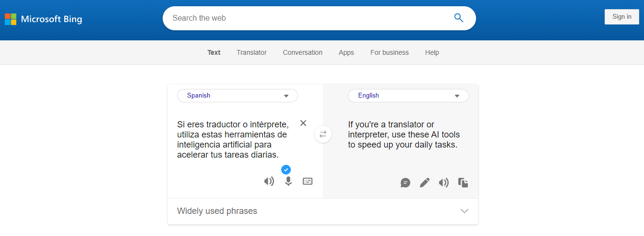This screenshot has height=236, width=644.
Task: Open the English target language dropdown
Action: pos(408,96)
